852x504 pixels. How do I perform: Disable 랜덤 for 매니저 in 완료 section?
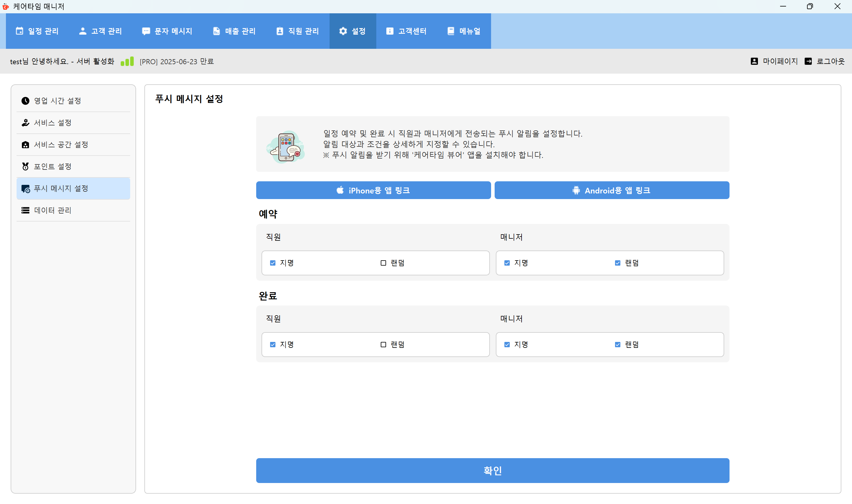click(617, 344)
